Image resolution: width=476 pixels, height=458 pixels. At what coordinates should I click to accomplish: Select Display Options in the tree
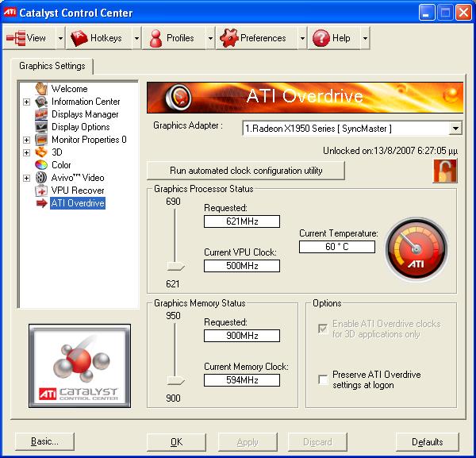[x=81, y=127]
